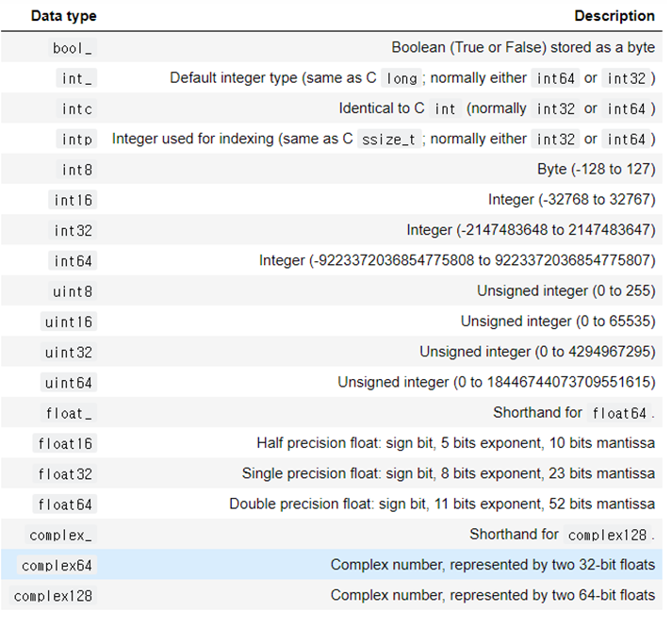Screen dimensions: 672x628
Task: Select the intc data type cell
Action: pyautogui.click(x=76, y=108)
